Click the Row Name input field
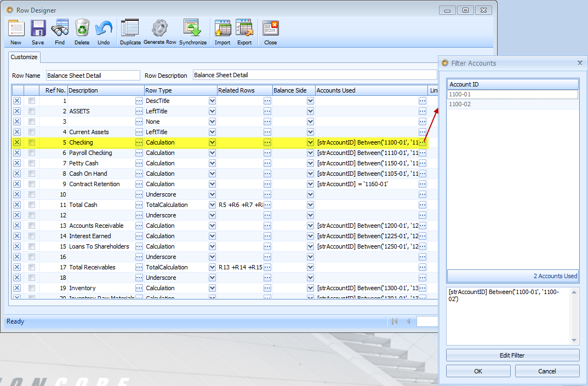 click(x=93, y=75)
